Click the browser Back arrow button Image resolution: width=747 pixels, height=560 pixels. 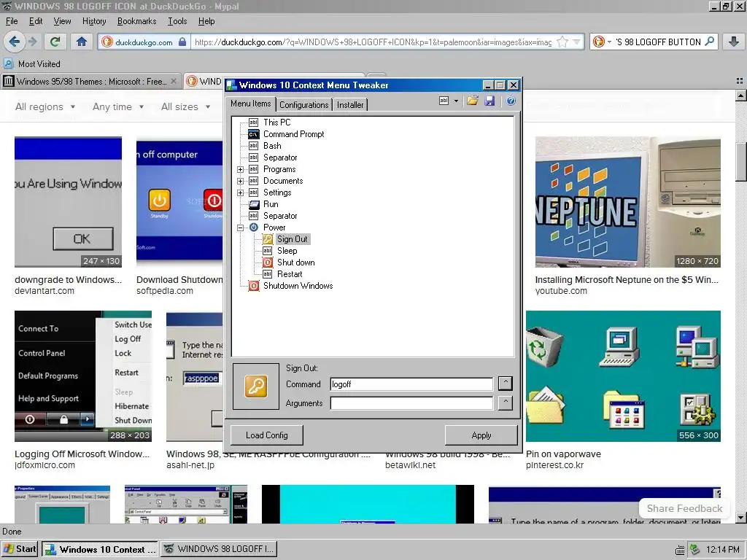pyautogui.click(x=15, y=42)
